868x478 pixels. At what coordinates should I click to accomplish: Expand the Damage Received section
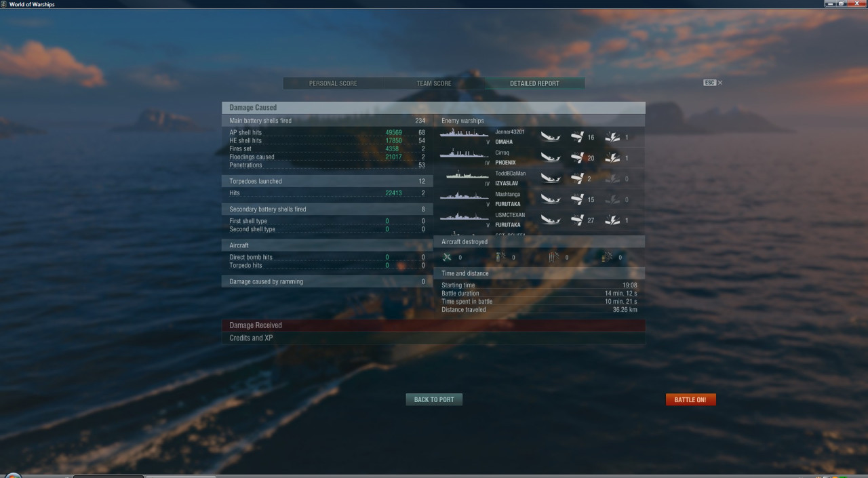433,325
